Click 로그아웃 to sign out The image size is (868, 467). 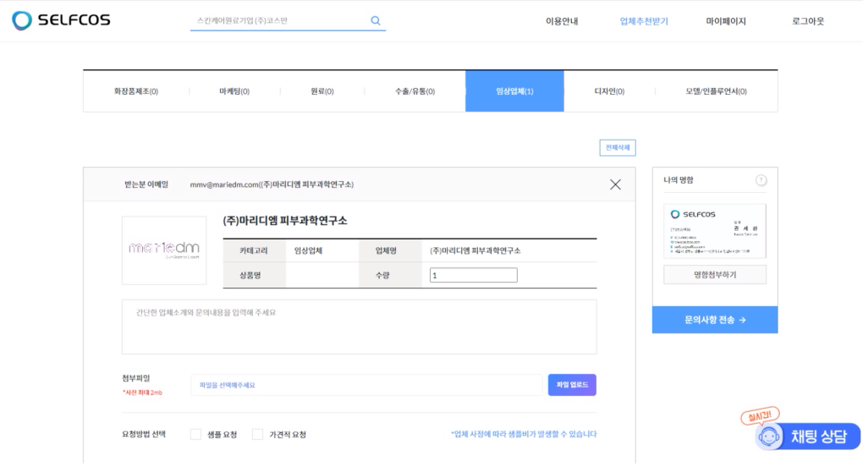click(x=808, y=21)
